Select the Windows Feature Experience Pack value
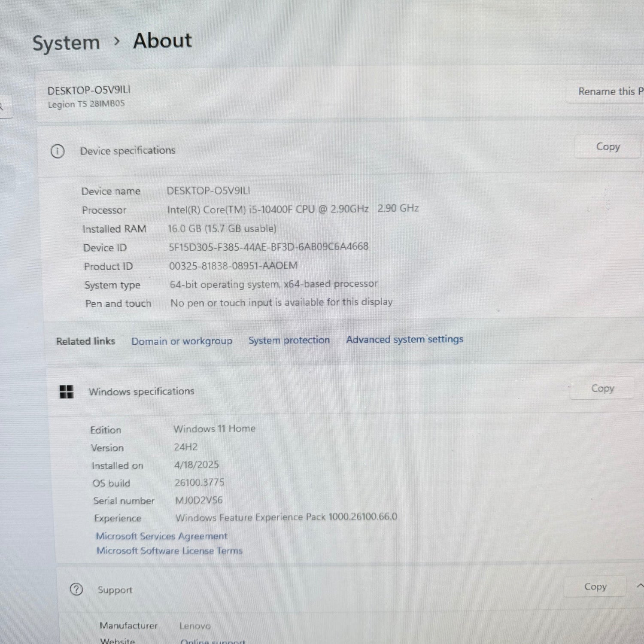The width and height of the screenshot is (644, 644). pos(286,517)
